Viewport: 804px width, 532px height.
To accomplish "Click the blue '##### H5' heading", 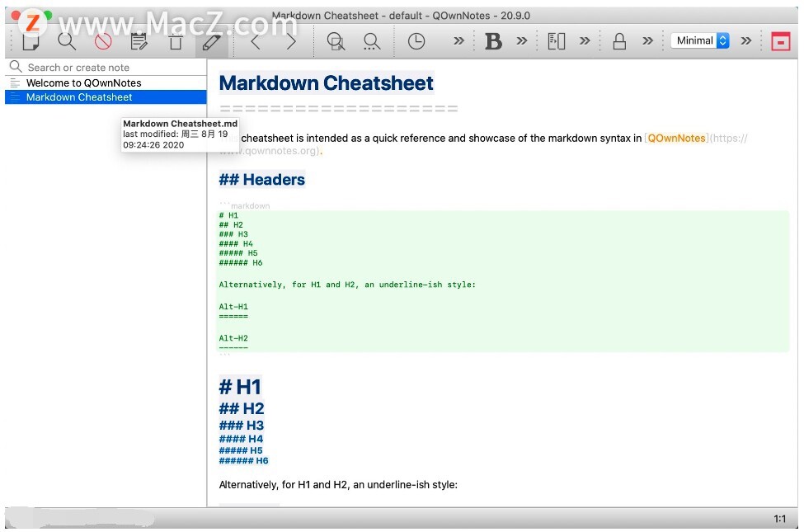I will (x=241, y=450).
